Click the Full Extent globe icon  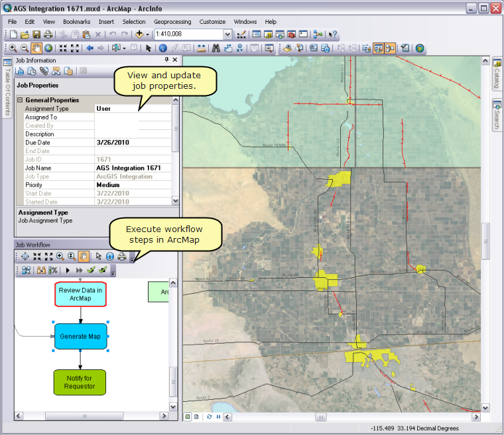click(x=48, y=48)
